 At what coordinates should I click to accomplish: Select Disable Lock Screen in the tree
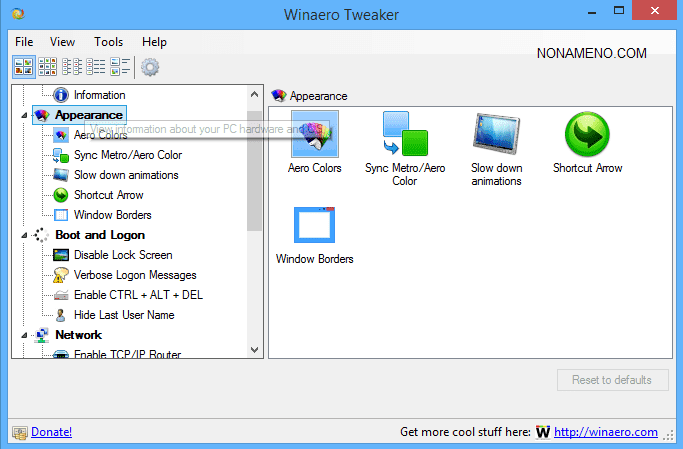[122, 255]
